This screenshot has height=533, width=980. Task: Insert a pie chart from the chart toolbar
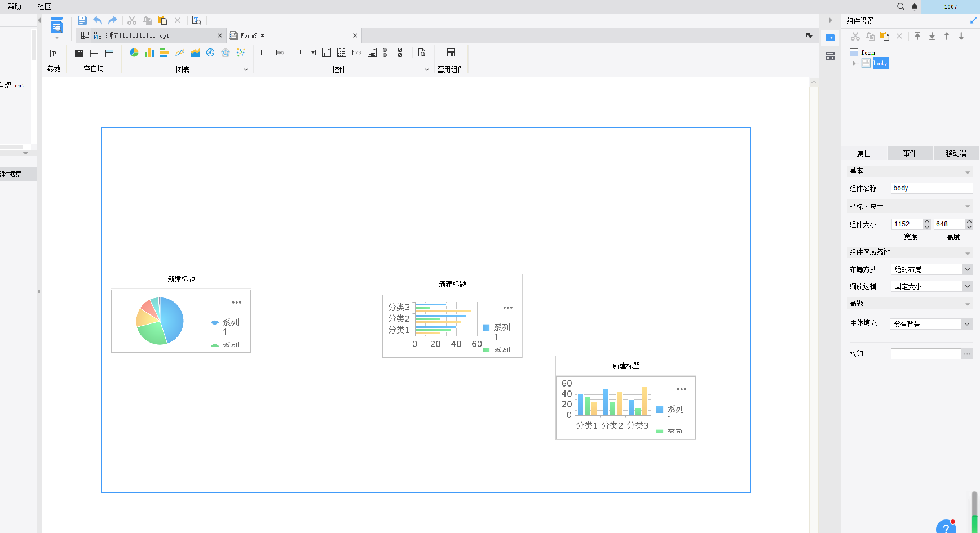click(134, 52)
